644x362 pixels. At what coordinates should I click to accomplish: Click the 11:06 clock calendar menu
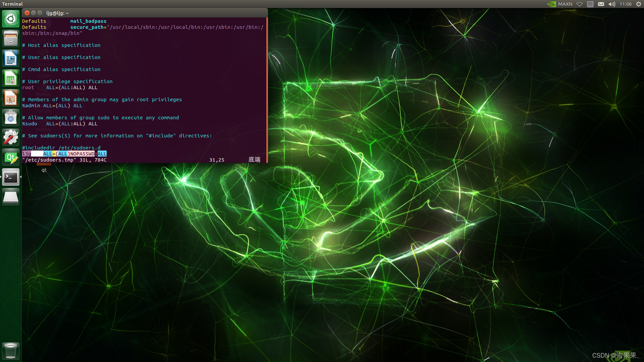[x=626, y=4]
